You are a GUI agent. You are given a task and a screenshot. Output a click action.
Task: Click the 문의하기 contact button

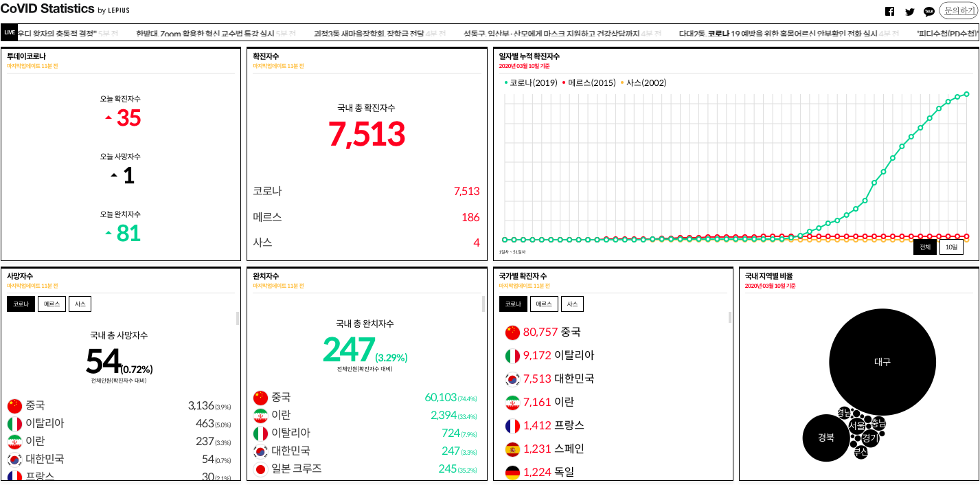[959, 10]
